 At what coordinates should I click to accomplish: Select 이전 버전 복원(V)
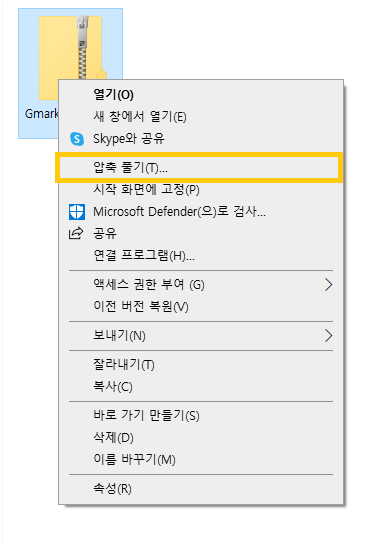tap(201, 306)
